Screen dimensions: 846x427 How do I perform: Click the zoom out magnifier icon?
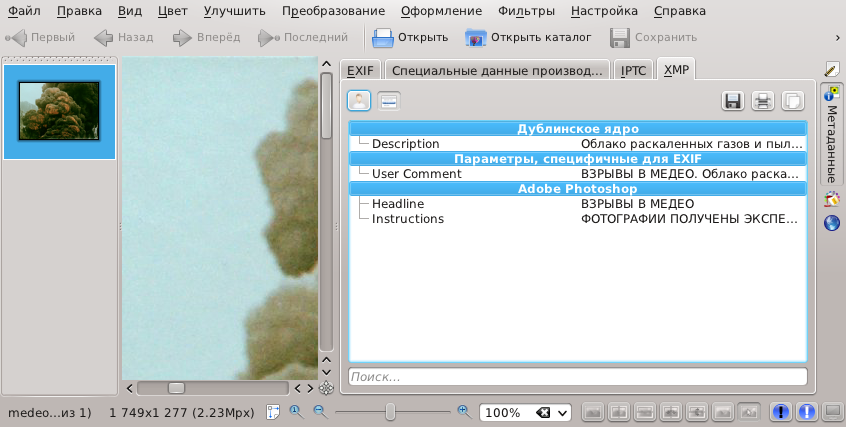[x=320, y=412]
